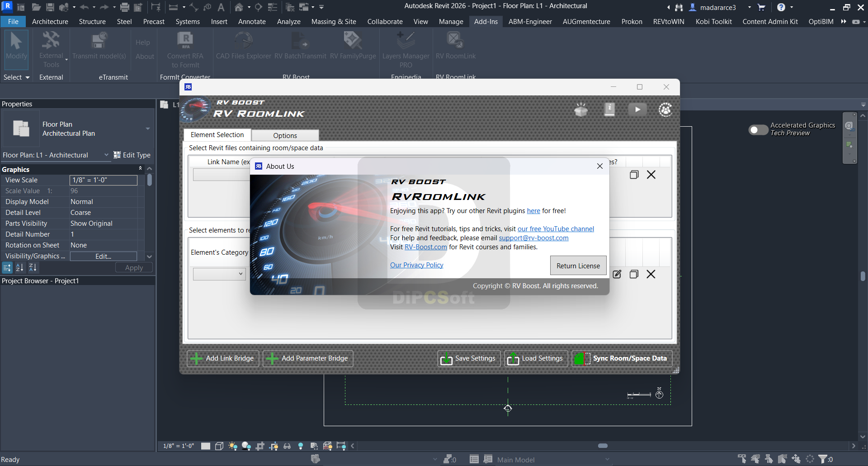Toggle select pinned elements status icon
The width and height of the screenshot is (868, 466).
click(x=769, y=459)
